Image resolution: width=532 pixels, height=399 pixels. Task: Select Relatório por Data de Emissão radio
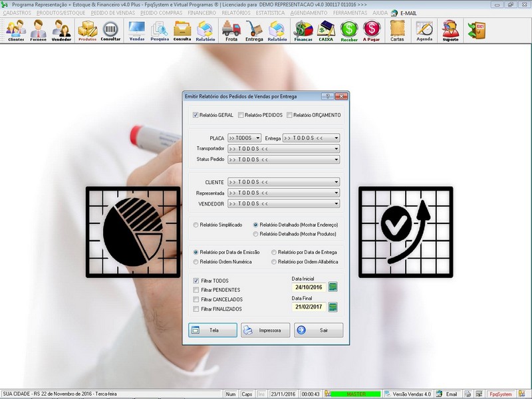click(196, 252)
